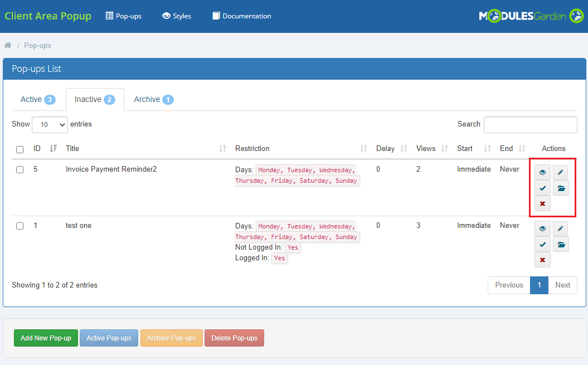Viewport: 588px width, 365px height.
Task: Focus the Search input field
Action: click(530, 124)
